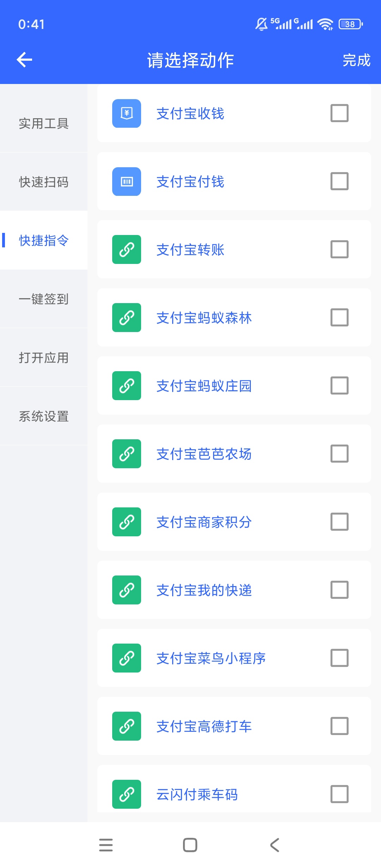Open the 快速扫码 category
The image size is (381, 868).
pyautogui.click(x=44, y=182)
